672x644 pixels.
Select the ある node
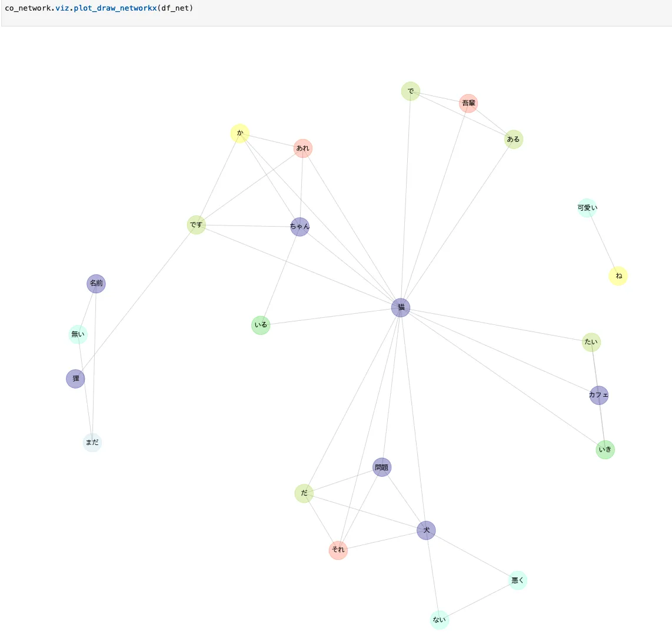[514, 140]
